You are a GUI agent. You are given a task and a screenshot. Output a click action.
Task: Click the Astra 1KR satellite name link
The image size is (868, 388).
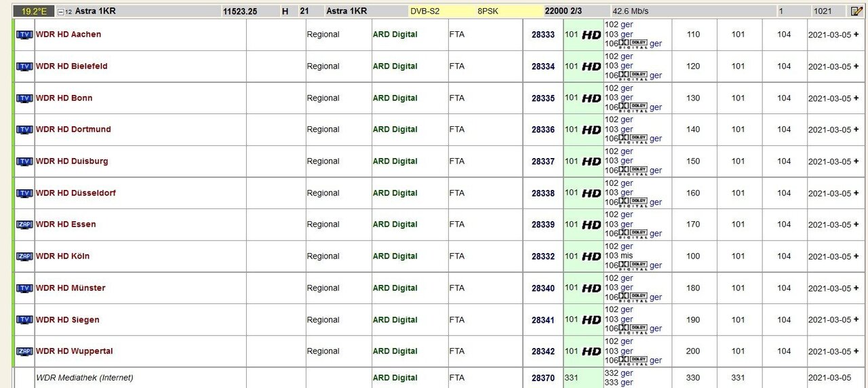tap(94, 12)
